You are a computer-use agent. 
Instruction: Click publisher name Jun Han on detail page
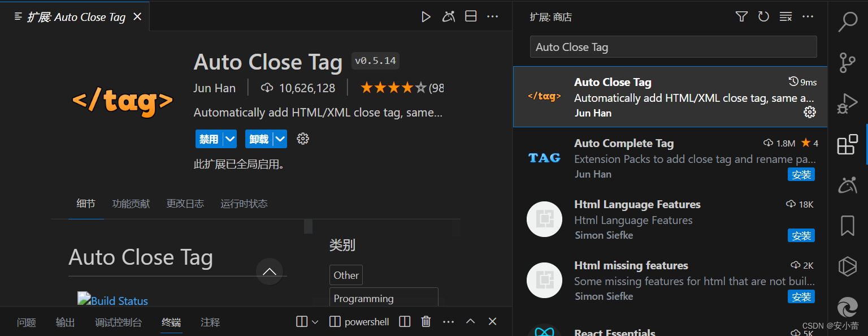pyautogui.click(x=215, y=88)
